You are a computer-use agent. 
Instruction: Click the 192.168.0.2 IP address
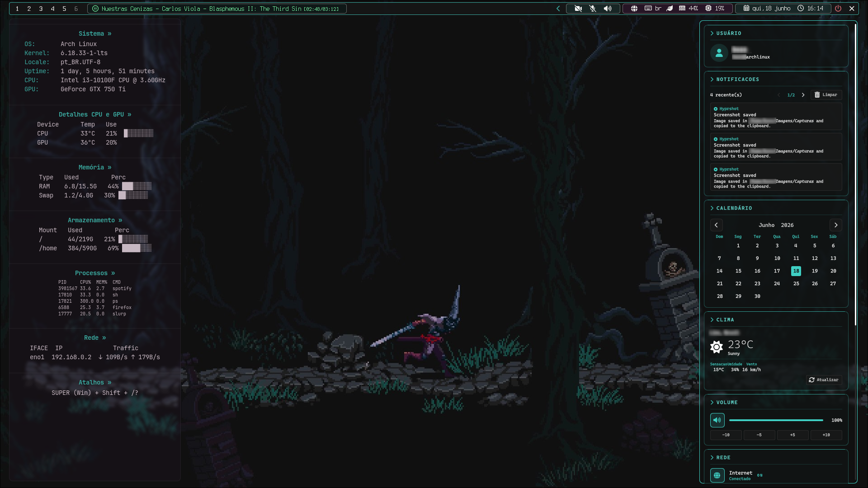pos(71,357)
